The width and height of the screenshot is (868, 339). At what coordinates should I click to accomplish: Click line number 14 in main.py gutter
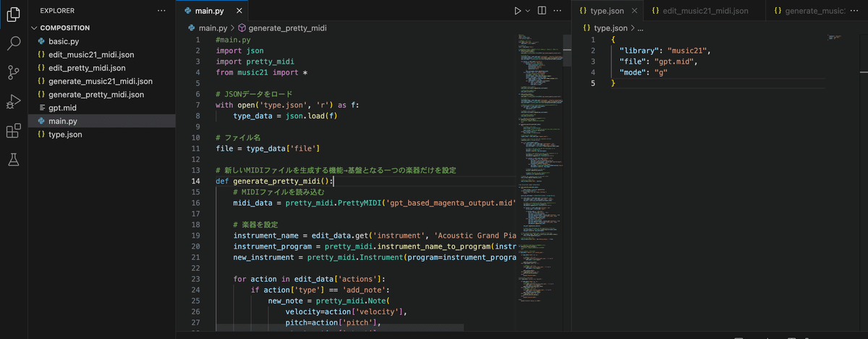click(x=195, y=181)
